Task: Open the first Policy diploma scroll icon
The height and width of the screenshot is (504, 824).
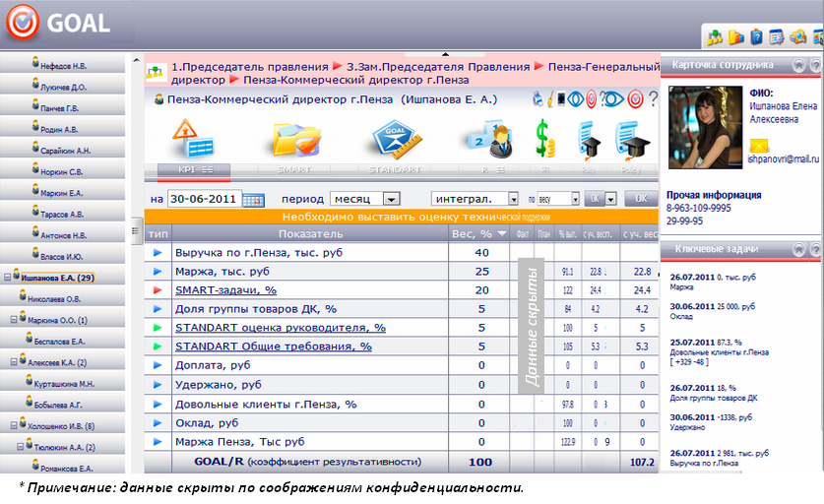Action: [x=590, y=140]
